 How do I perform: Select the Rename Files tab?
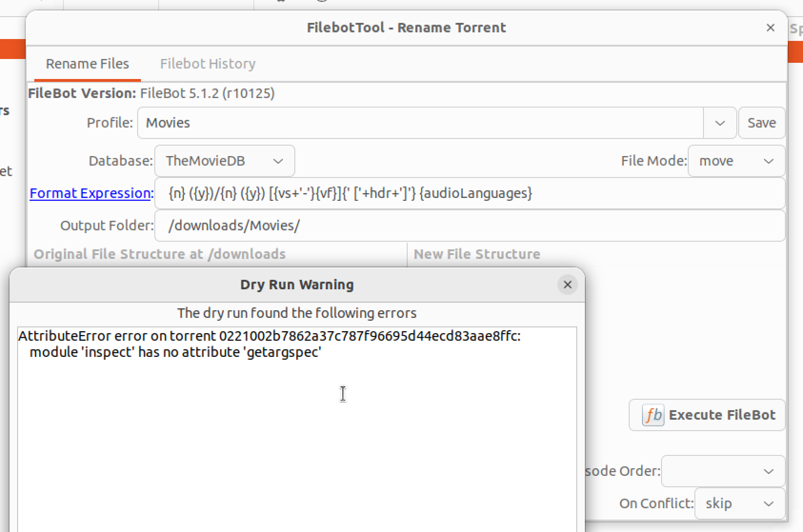pyautogui.click(x=87, y=63)
